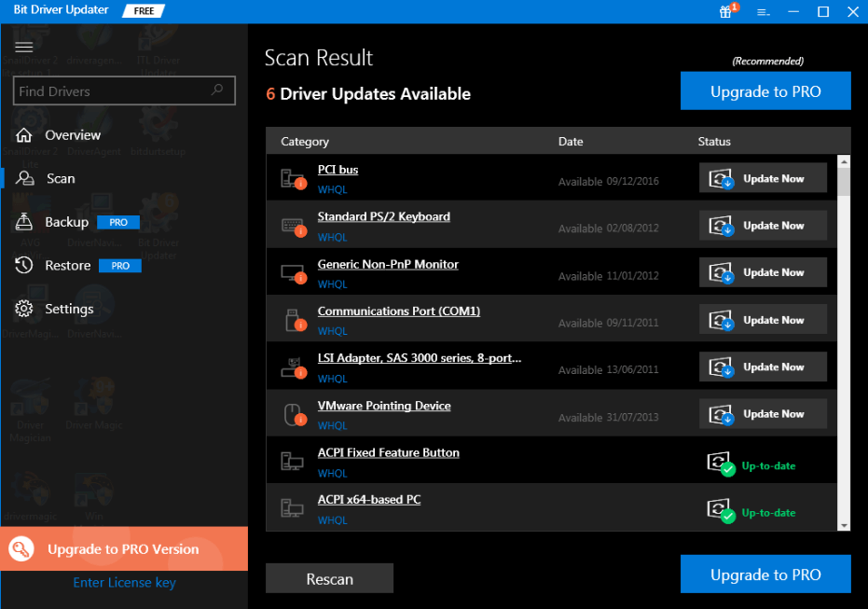Screen dimensions: 868x609
Task: Open the gift offers icon in title bar
Action: pyautogui.click(x=726, y=13)
